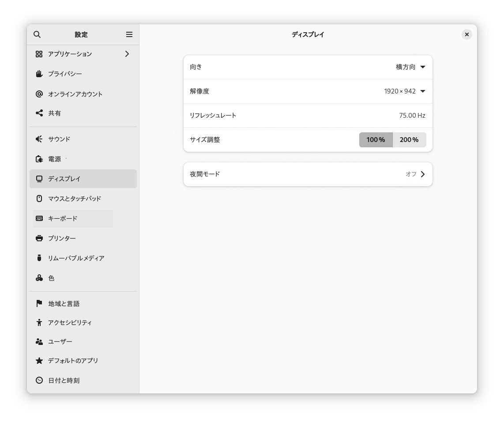Set the scale to 200 %

point(409,140)
